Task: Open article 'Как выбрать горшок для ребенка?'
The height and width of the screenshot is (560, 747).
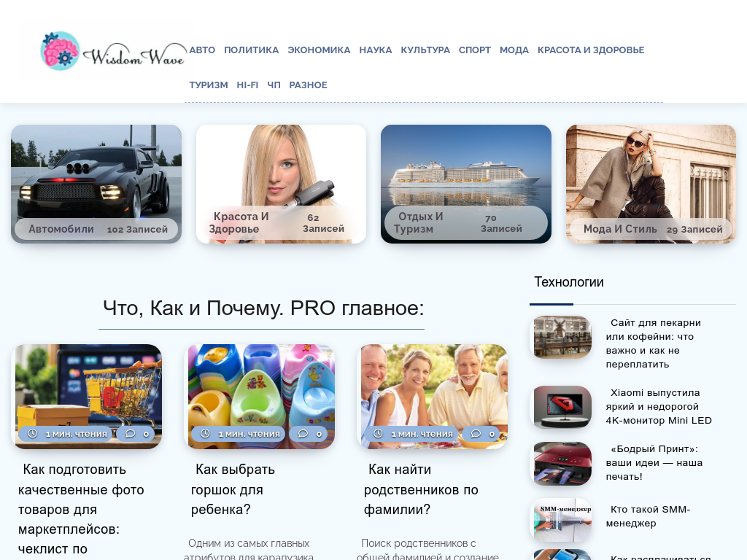Action: coord(233,489)
